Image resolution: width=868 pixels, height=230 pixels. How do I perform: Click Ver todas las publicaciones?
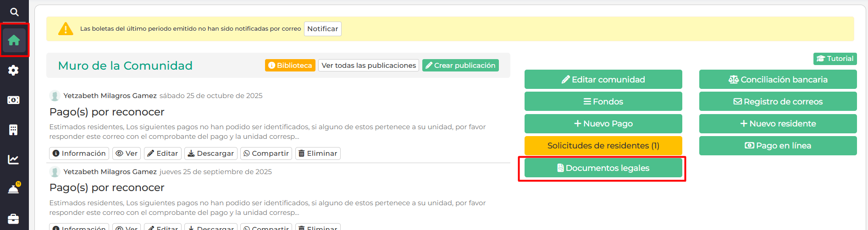369,66
